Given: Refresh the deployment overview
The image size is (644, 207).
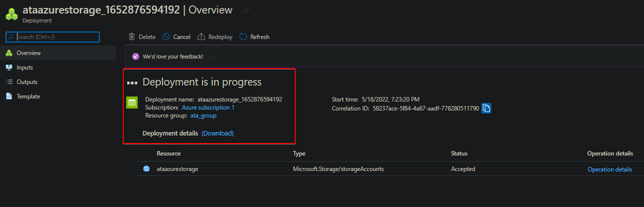Looking at the screenshot, I should (x=254, y=36).
